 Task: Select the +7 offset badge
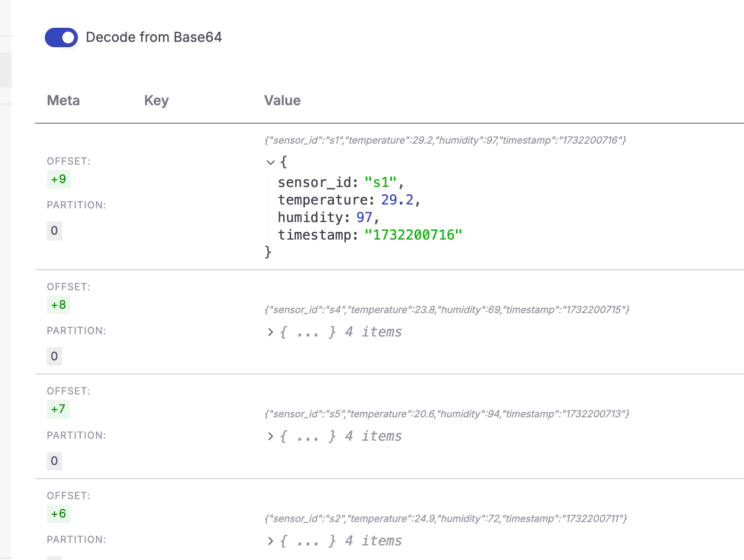[x=58, y=409]
